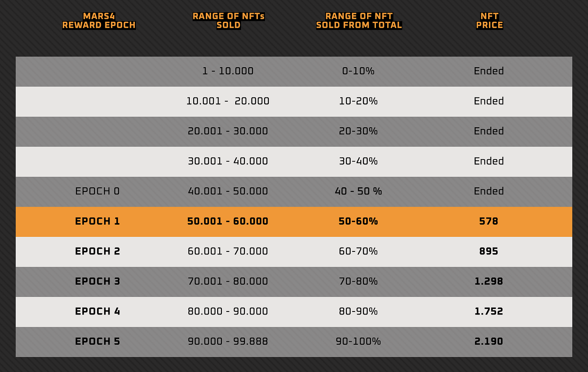Viewport: 588px width, 372px height.
Task: Click the 1.752 price value
Action: (x=488, y=312)
